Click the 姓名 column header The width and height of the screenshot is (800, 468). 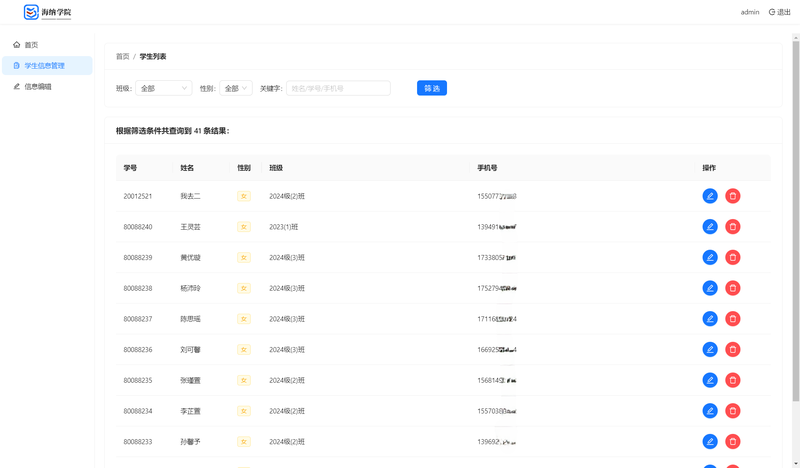[187, 167]
